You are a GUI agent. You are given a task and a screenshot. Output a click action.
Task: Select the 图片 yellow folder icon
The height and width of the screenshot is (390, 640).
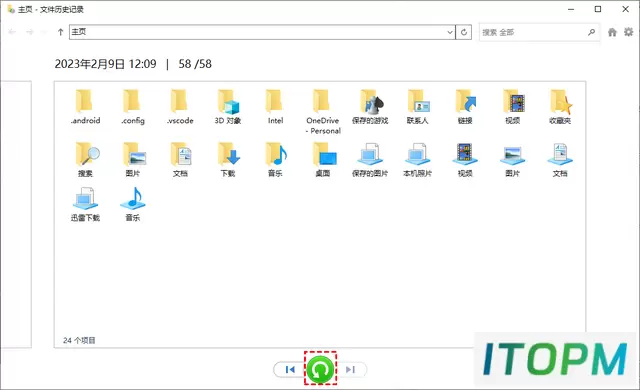coord(133,160)
